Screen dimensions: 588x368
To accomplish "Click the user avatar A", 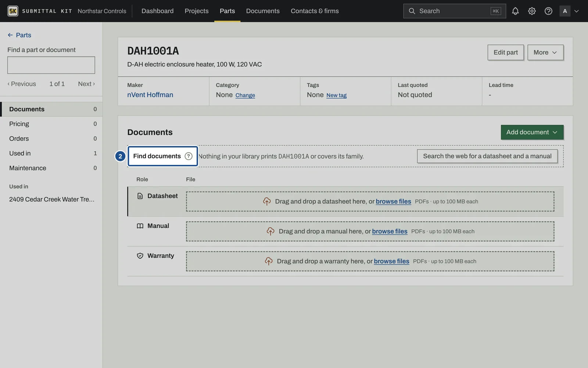I will click(x=565, y=11).
